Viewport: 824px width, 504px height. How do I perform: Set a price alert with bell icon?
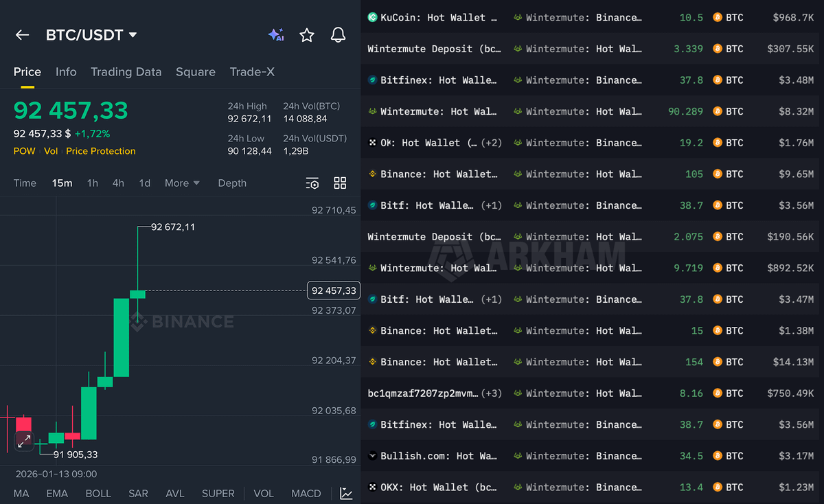click(338, 35)
